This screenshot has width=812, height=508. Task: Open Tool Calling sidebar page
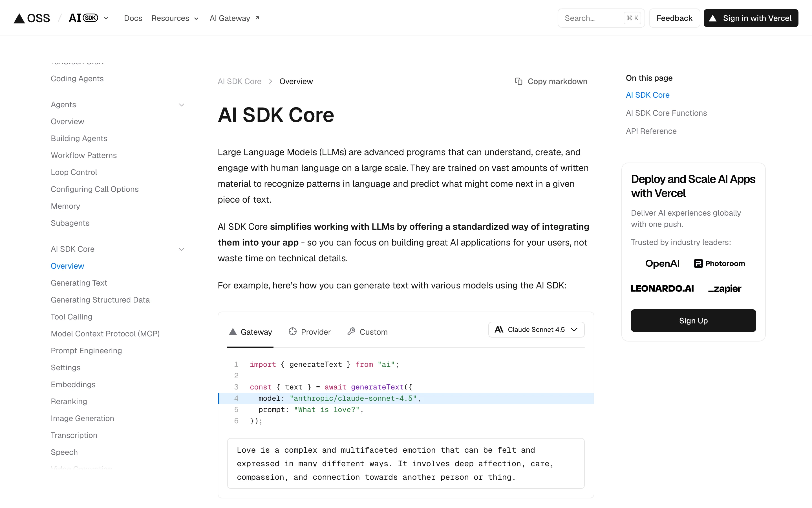click(x=71, y=317)
